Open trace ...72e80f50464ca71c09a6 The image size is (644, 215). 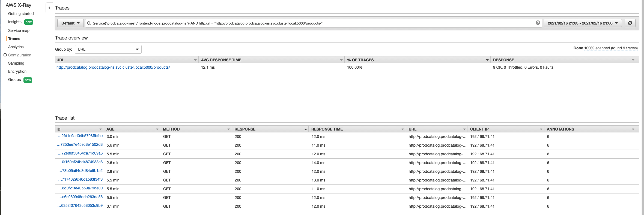(x=80, y=153)
